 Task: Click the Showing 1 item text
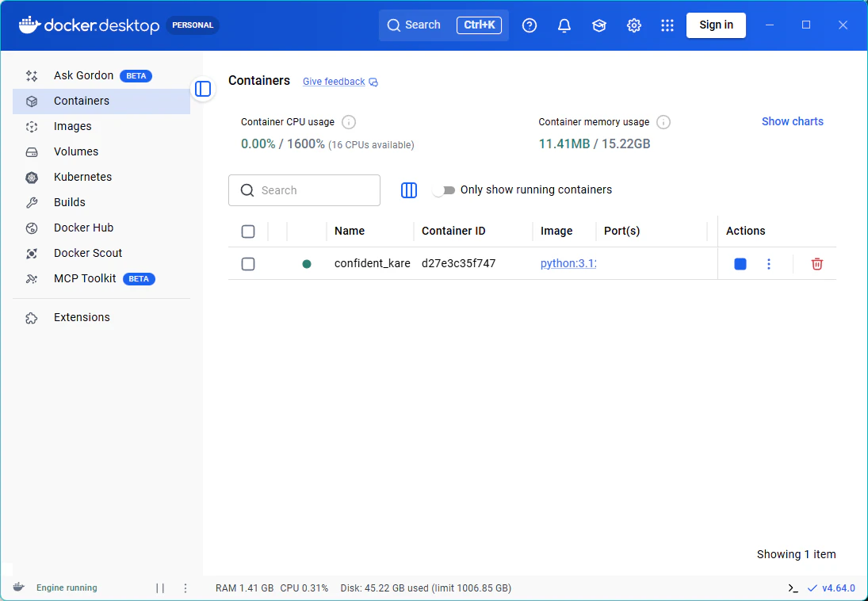(x=796, y=554)
